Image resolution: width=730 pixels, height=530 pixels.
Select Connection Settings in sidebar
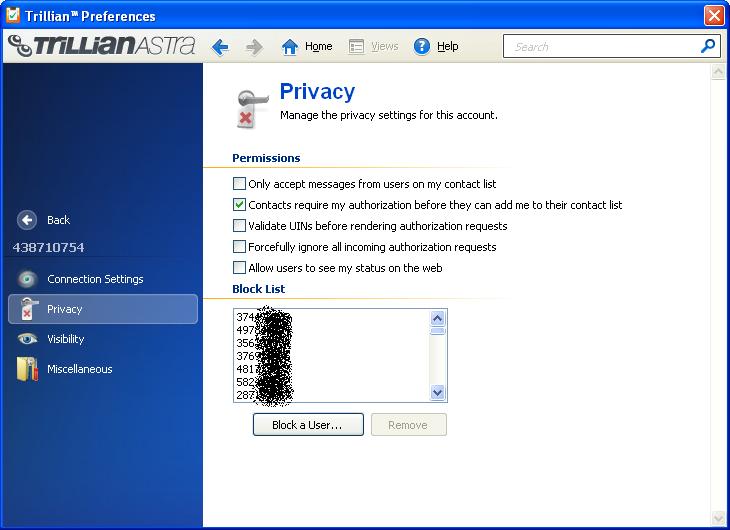[x=95, y=279]
